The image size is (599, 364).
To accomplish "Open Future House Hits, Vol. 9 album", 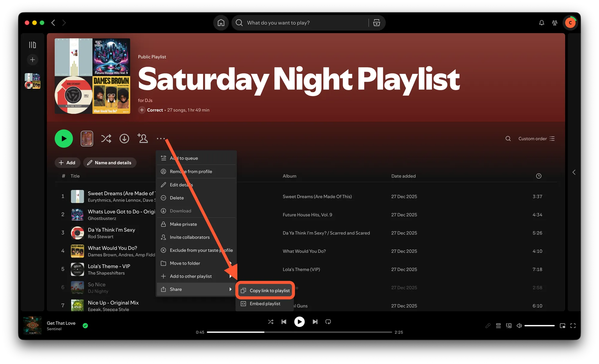I will [307, 215].
